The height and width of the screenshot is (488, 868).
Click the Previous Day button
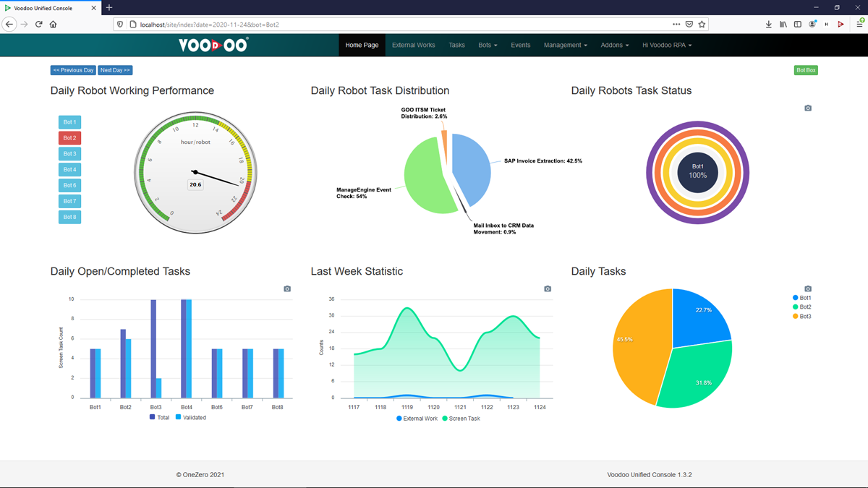(x=73, y=70)
